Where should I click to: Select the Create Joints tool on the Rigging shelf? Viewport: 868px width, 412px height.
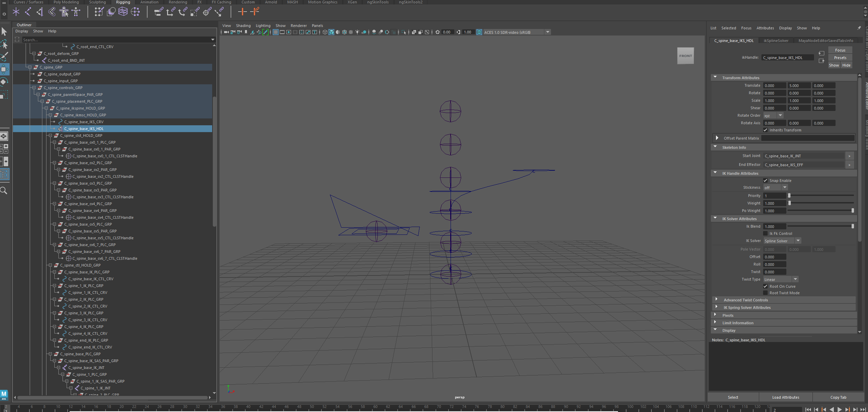[x=16, y=12]
